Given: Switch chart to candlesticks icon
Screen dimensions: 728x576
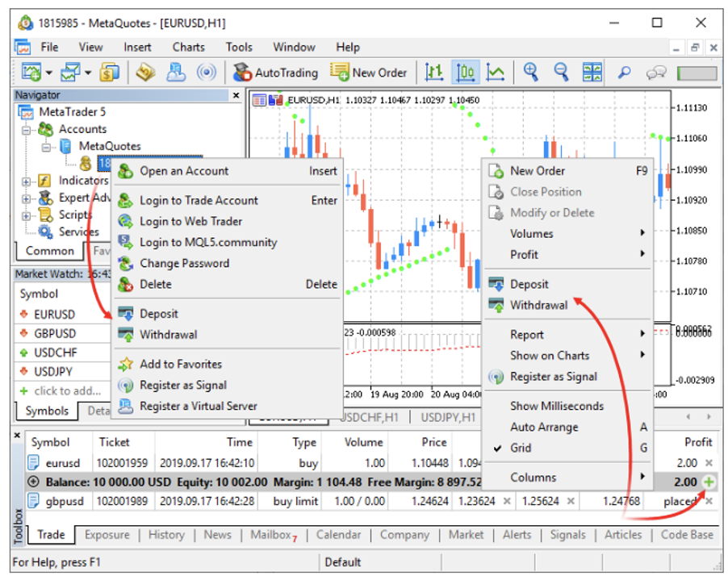Looking at the screenshot, I should pos(465,73).
